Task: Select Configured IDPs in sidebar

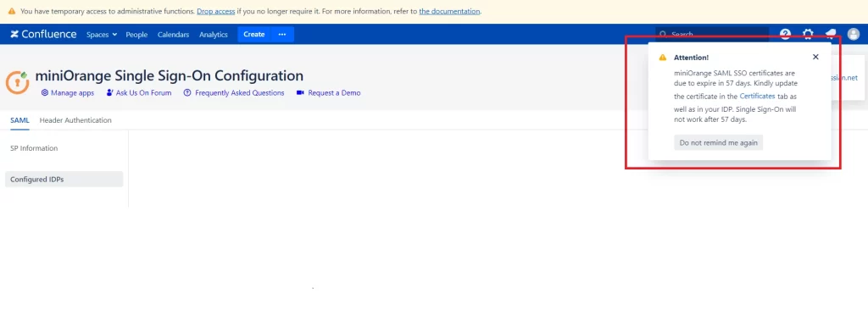Action: tap(64, 180)
